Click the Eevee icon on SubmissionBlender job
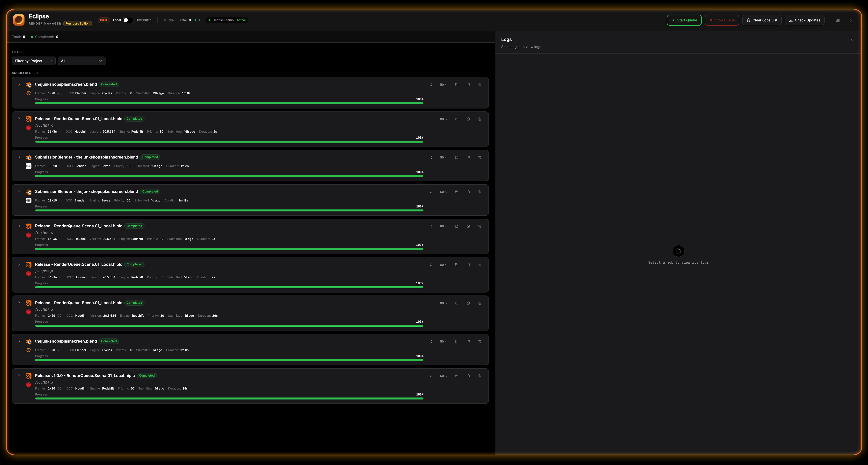 [29, 166]
